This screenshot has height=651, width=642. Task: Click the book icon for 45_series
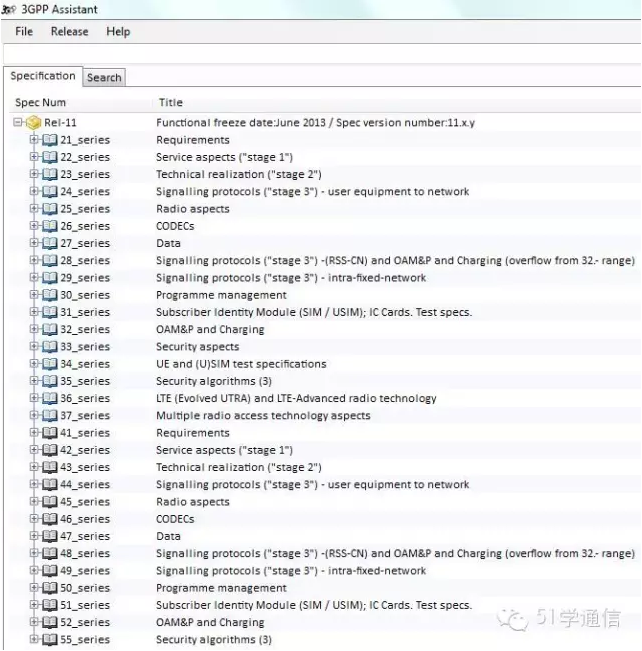pyautogui.click(x=50, y=502)
